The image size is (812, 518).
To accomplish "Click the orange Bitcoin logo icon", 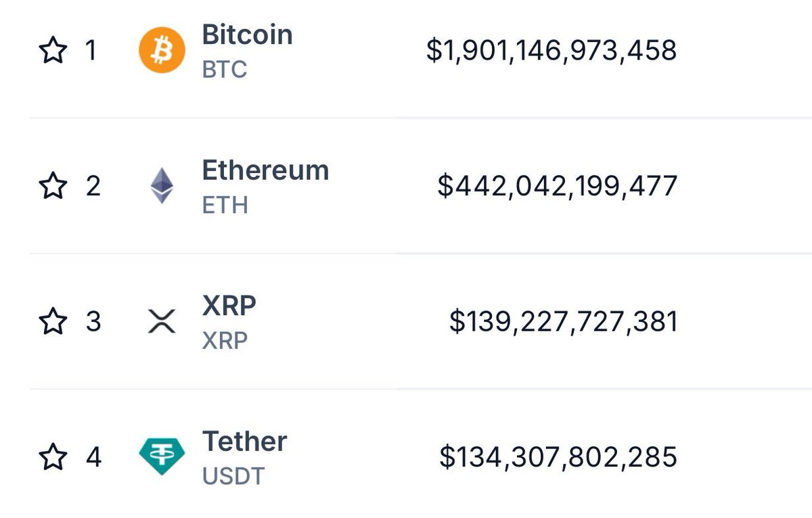I will point(162,50).
